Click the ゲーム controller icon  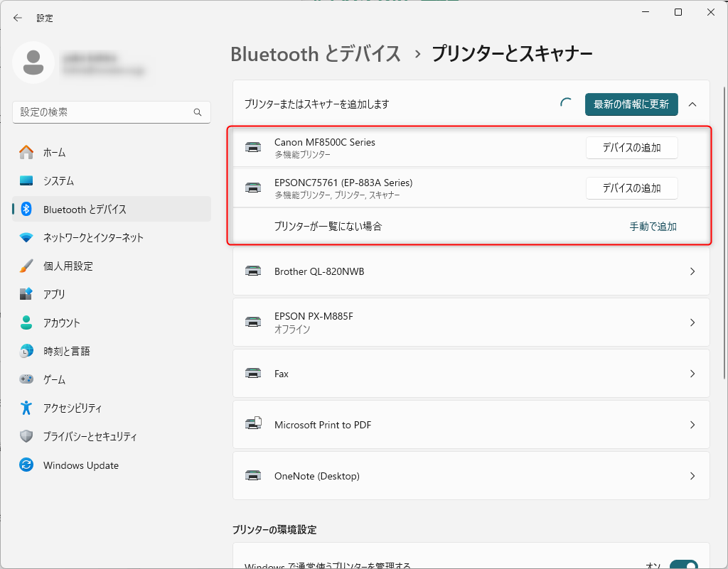click(26, 379)
